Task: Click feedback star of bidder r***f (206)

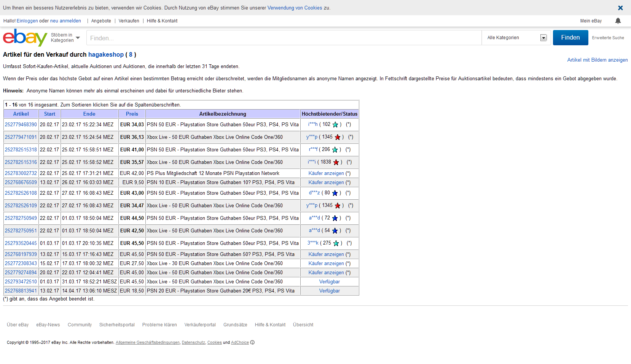Action: (335, 149)
